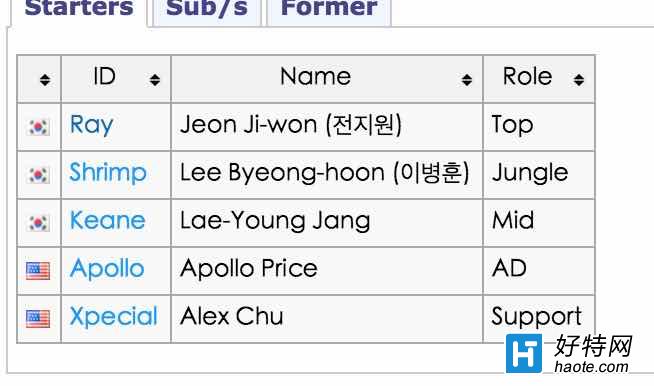Image resolution: width=654 pixels, height=386 pixels.
Task: Open the Shrimp player link
Action: tap(108, 173)
